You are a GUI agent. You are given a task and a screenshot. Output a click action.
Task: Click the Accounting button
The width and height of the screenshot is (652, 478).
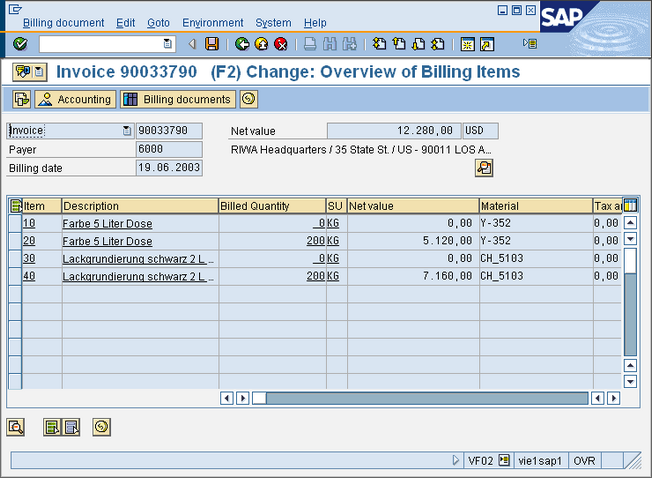[x=75, y=99]
